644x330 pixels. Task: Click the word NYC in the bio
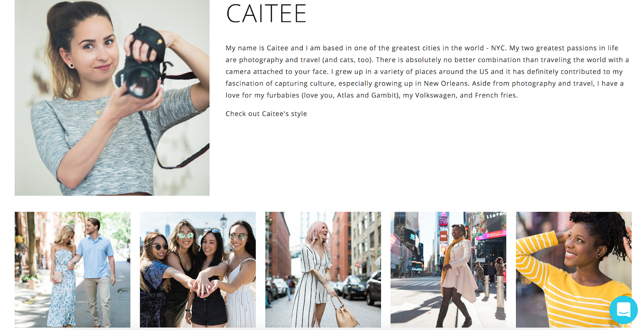[498, 48]
